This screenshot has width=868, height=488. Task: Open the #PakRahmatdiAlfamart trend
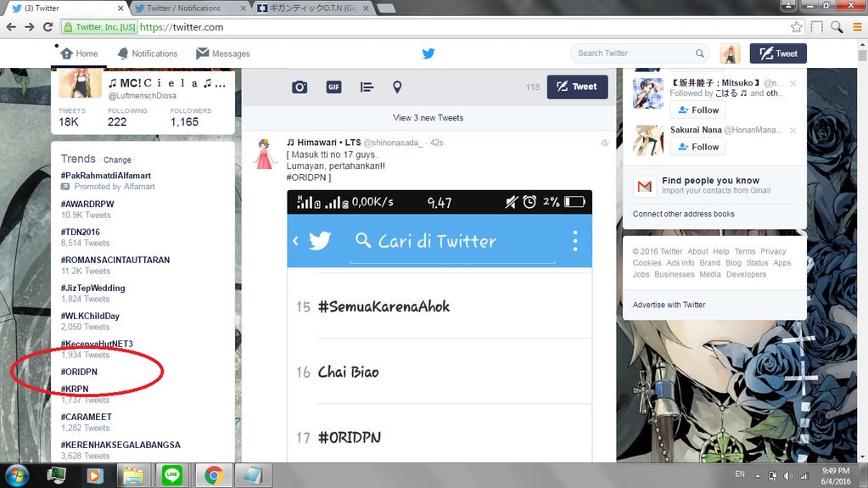[x=106, y=176]
